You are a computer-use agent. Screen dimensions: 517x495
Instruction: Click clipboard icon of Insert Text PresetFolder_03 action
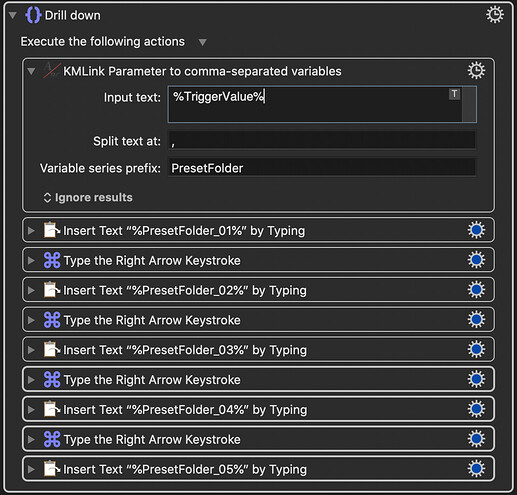click(51, 349)
